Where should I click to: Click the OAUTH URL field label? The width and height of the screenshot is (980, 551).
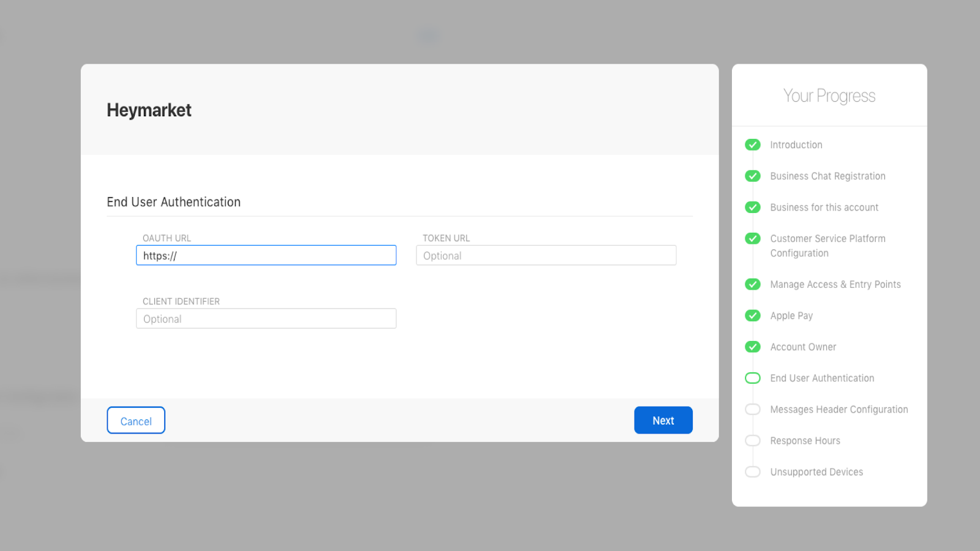pos(167,238)
